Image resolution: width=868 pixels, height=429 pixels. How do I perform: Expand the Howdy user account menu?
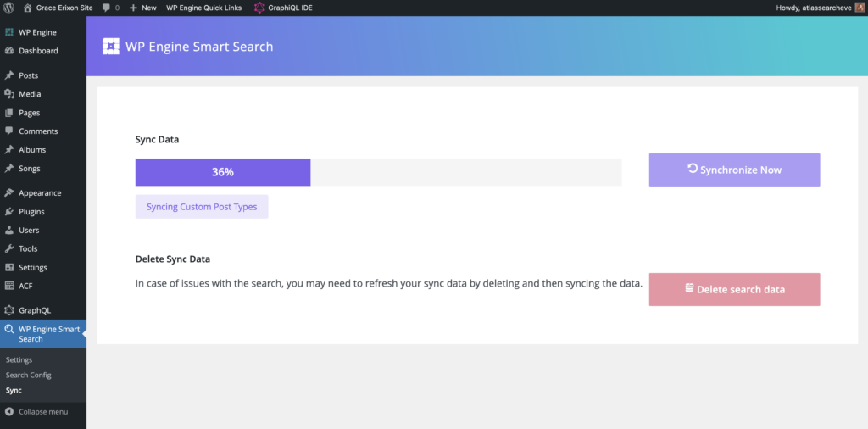tap(814, 8)
